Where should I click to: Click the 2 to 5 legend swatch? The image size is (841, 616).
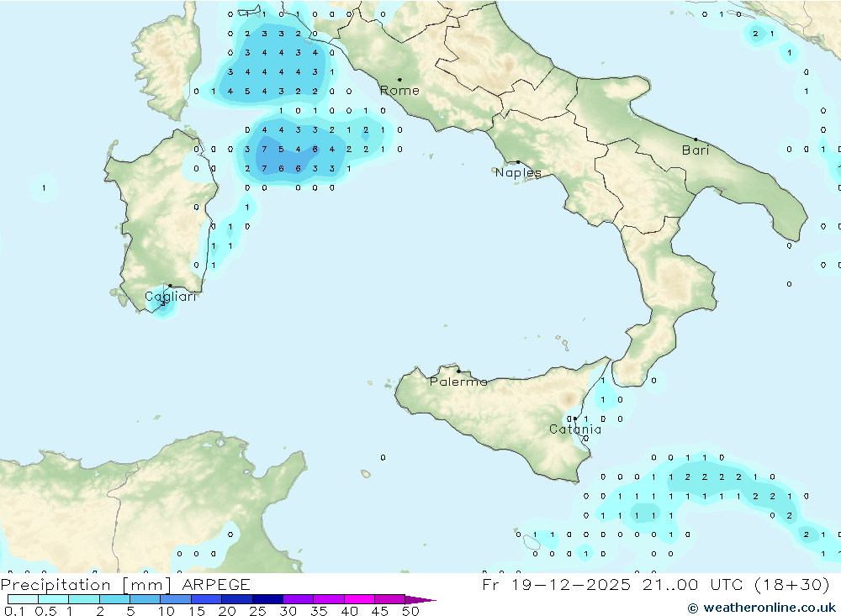114,599
